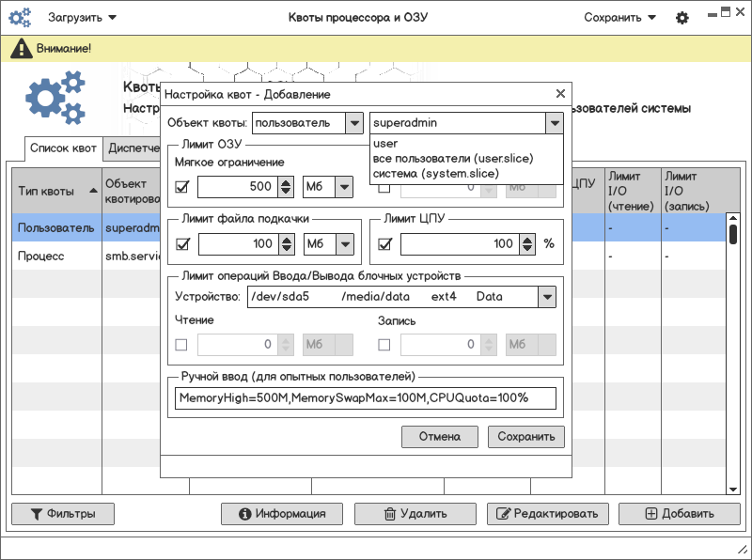Click the Редактировать button with pencil icon
Image resolution: width=752 pixels, height=560 pixels.
[547, 514]
